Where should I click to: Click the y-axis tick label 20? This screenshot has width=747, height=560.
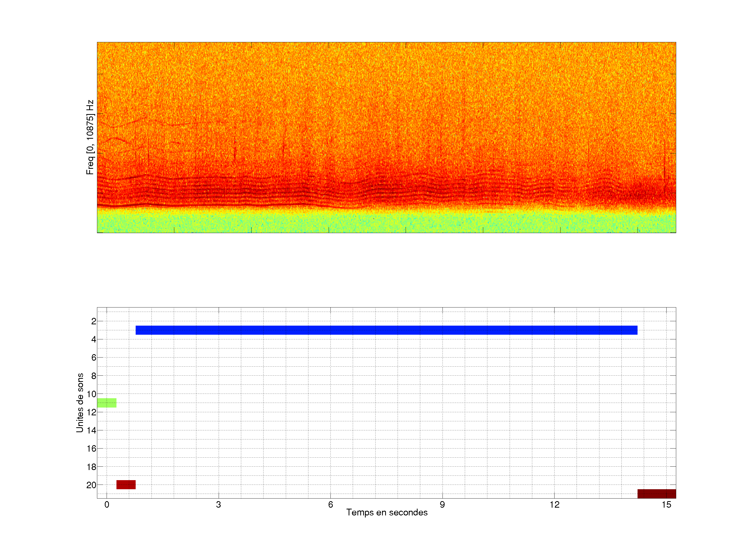92,485
